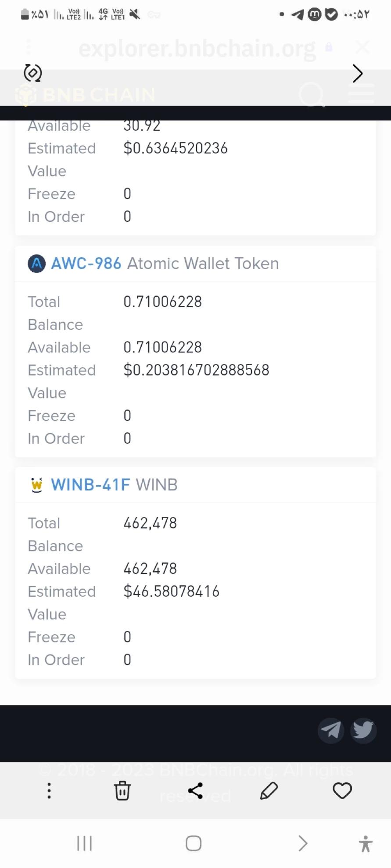Open the Telegram link in footer
The width and height of the screenshot is (391, 868).
click(x=331, y=730)
